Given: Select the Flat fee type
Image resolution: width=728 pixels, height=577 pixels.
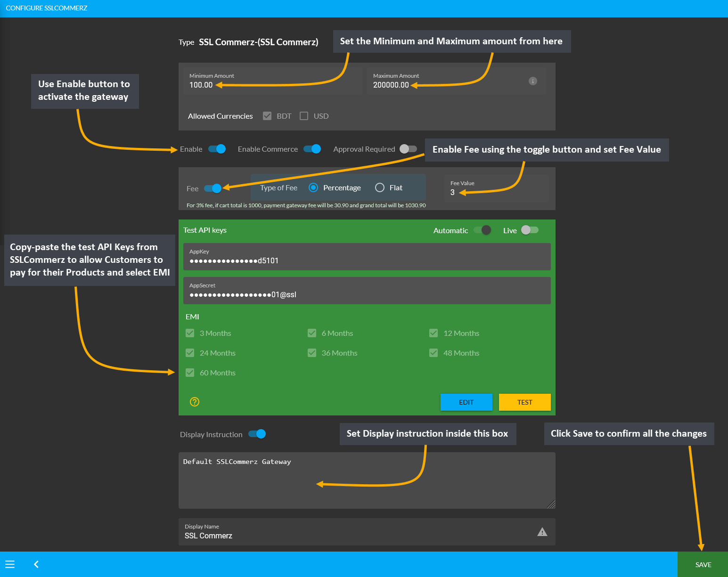Looking at the screenshot, I should (380, 187).
